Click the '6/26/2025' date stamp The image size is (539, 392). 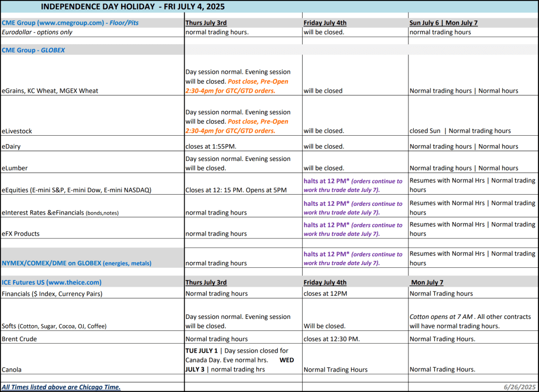[520, 387]
